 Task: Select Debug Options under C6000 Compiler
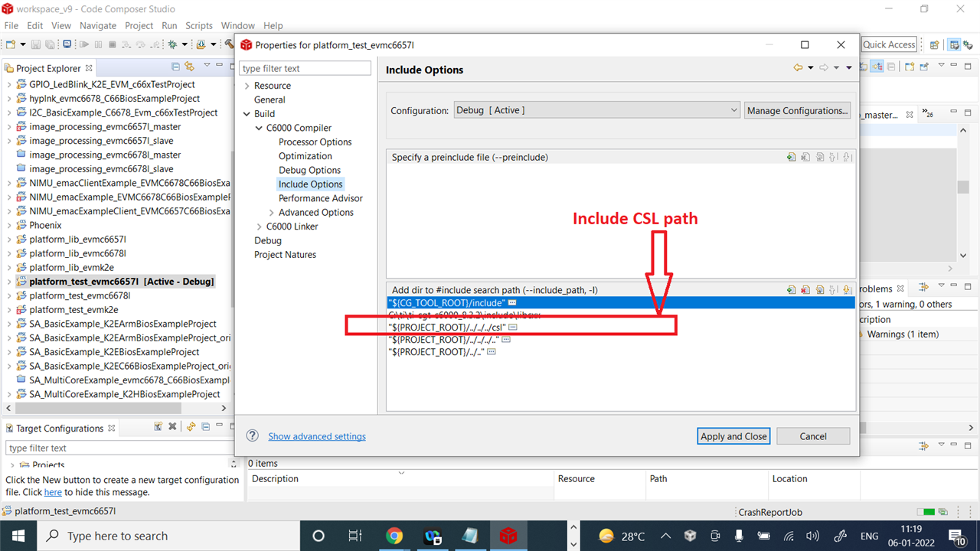coord(309,170)
